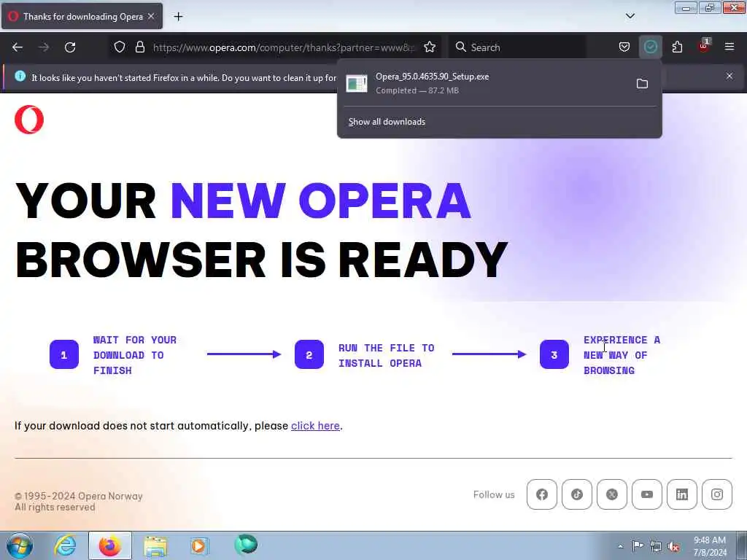Click the 'click here' download link
Viewport: 747px width, 560px height.
315,426
